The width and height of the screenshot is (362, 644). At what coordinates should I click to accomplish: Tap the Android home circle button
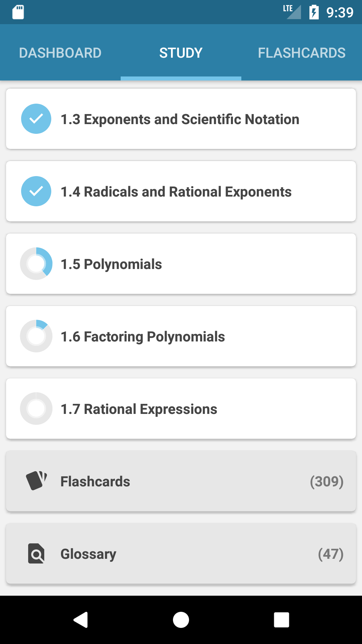click(x=181, y=620)
